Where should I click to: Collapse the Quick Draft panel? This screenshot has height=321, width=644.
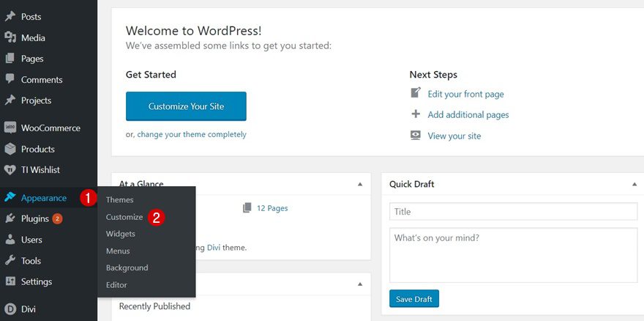pos(634,184)
